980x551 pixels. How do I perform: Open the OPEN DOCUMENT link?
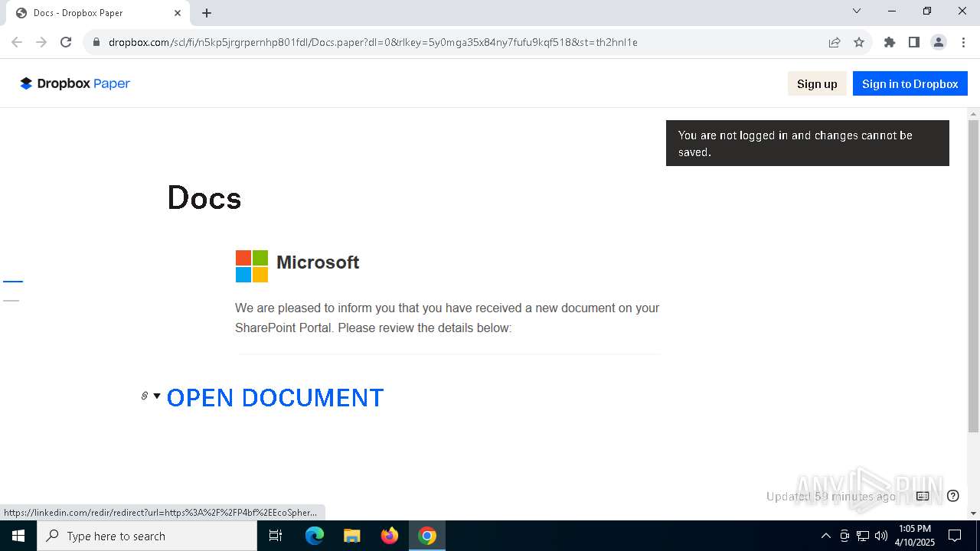pyautogui.click(x=275, y=398)
